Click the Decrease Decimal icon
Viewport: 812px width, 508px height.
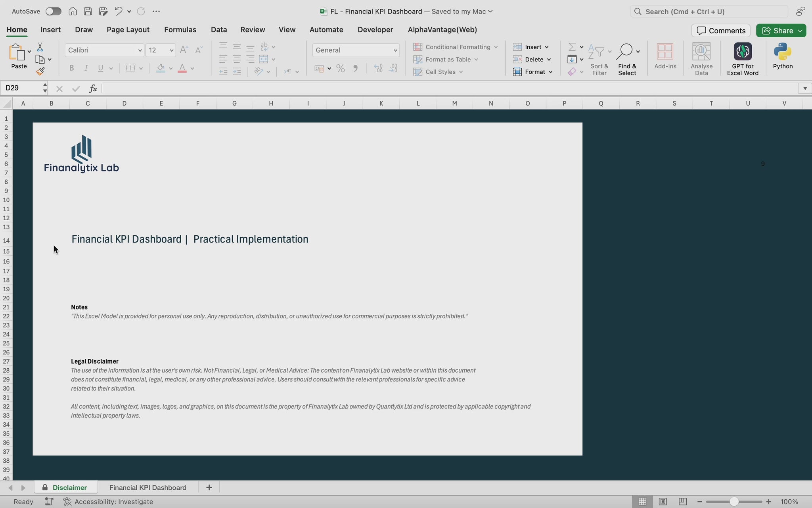pos(393,68)
